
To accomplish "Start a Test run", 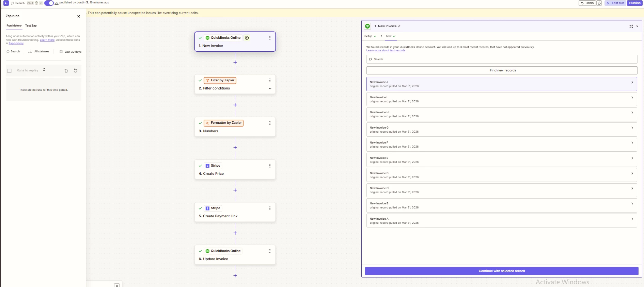I will (615, 3).
